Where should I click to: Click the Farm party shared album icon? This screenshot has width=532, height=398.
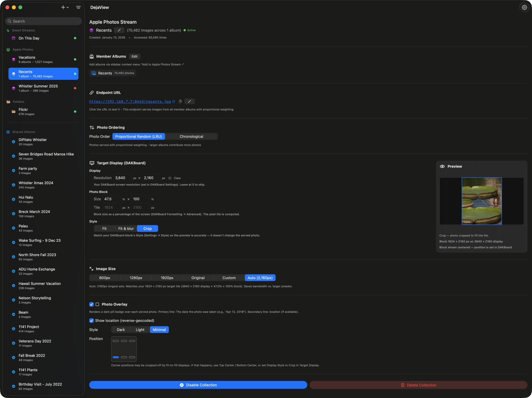14,171
